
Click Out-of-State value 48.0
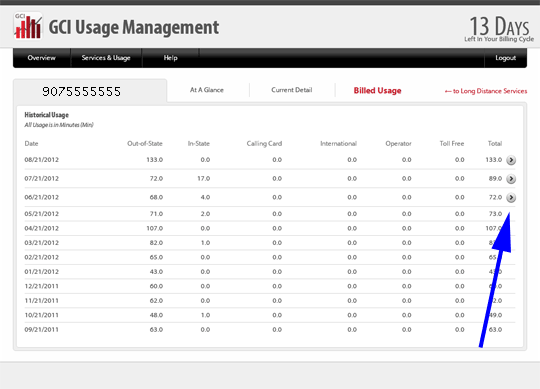[x=156, y=315]
